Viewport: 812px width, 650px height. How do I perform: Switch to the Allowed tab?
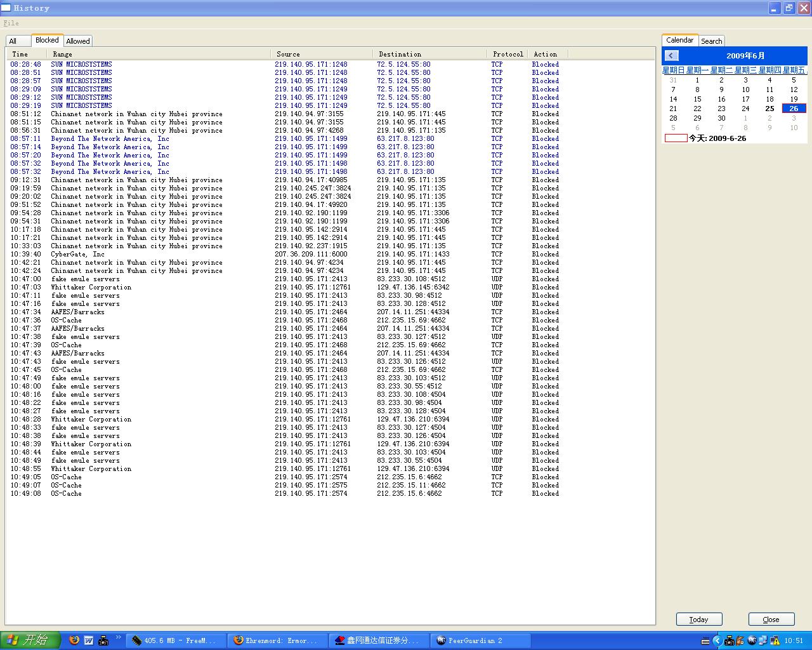78,41
